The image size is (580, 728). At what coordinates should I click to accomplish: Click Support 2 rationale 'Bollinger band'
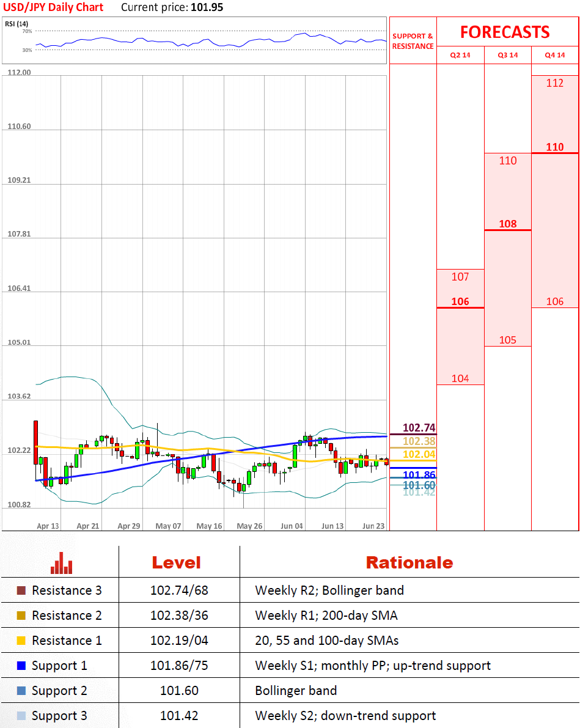296,691
